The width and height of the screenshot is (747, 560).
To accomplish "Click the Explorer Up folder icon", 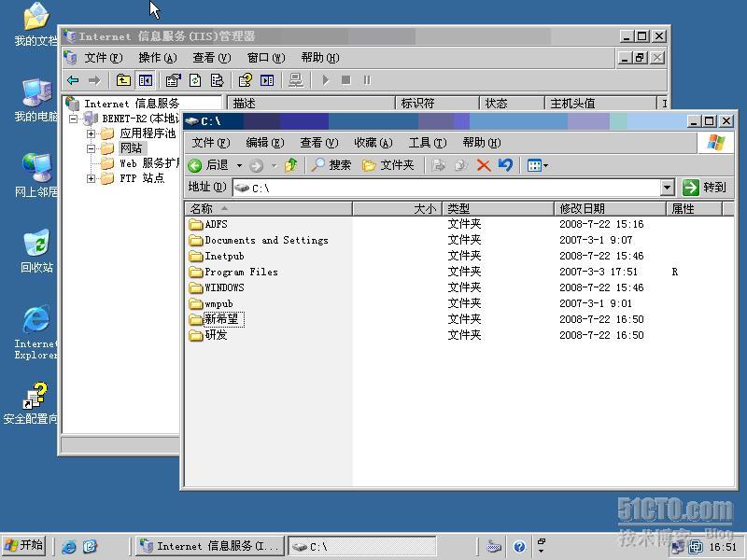I will click(290, 165).
